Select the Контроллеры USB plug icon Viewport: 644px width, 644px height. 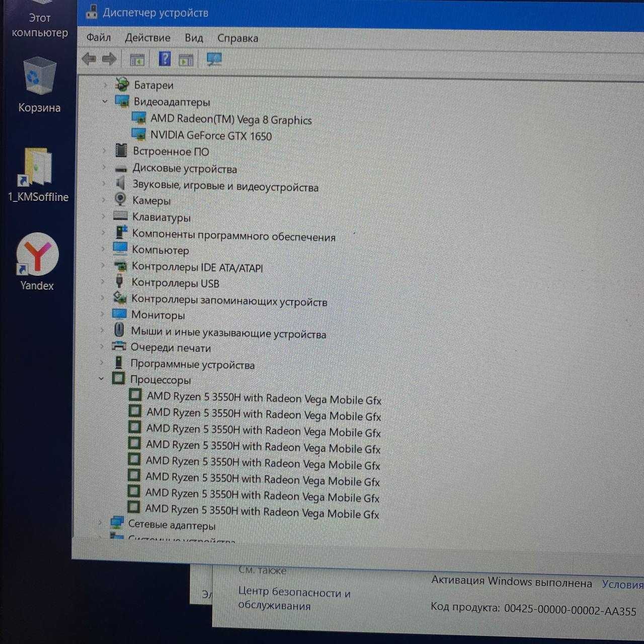coord(119,280)
